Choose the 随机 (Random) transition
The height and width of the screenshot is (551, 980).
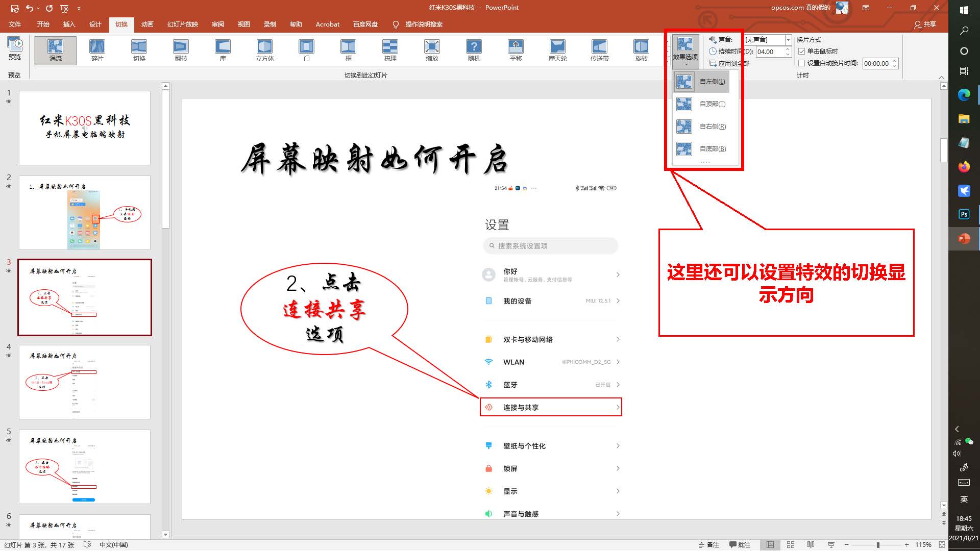474,51
